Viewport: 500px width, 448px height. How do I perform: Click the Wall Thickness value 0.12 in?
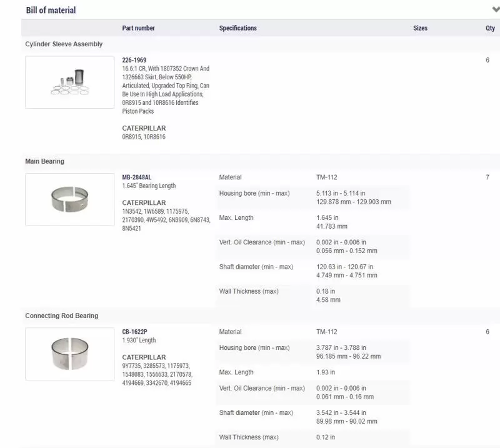click(326, 437)
